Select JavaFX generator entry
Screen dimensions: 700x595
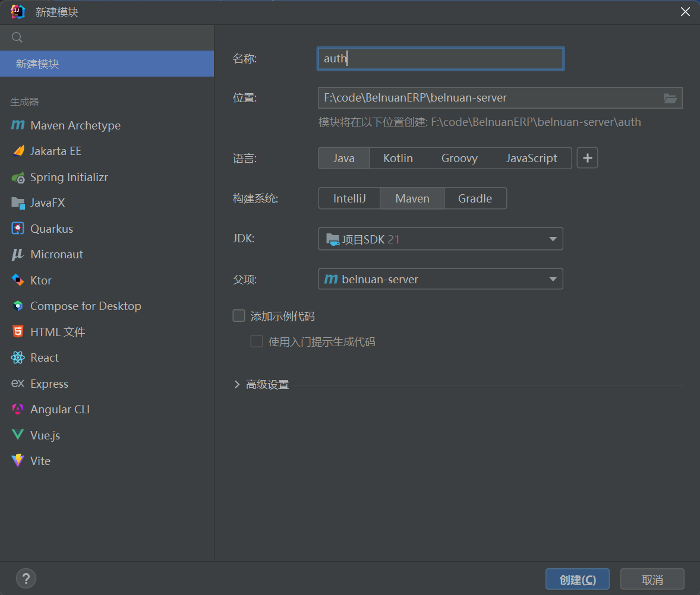107,203
